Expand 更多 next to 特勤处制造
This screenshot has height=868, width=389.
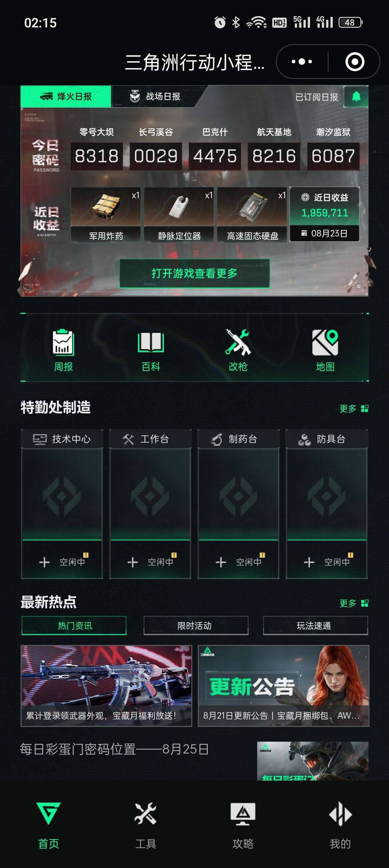tap(354, 408)
